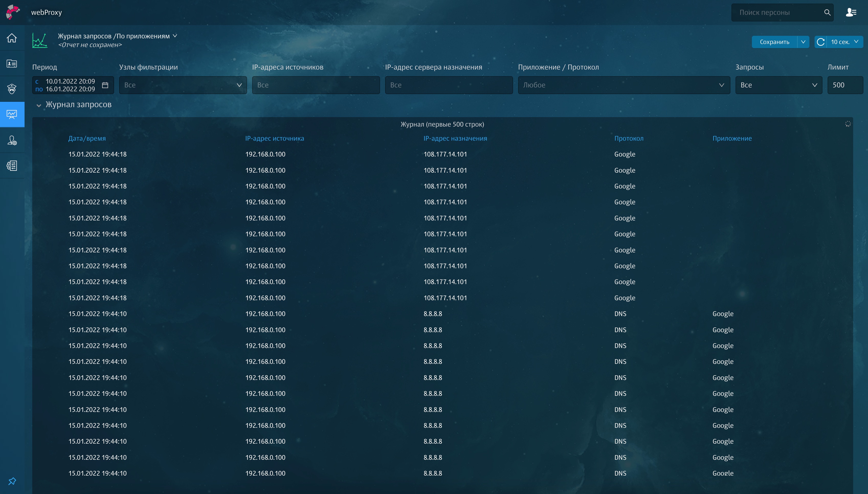Open the period calendar picker icon
The image size is (868, 494).
(105, 85)
